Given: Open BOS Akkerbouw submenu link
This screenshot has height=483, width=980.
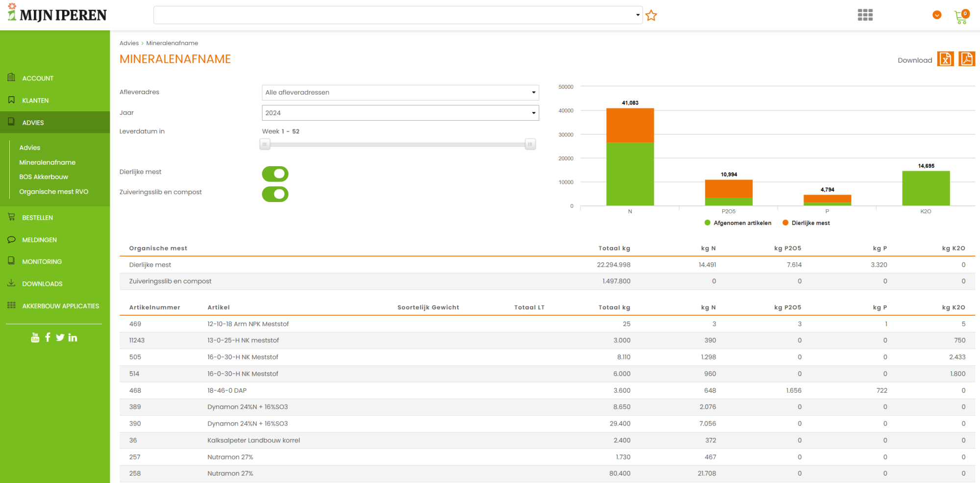Looking at the screenshot, I should tap(44, 177).
